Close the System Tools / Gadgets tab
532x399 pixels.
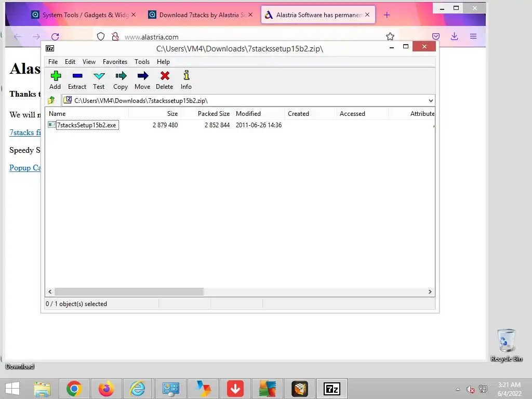point(134,15)
